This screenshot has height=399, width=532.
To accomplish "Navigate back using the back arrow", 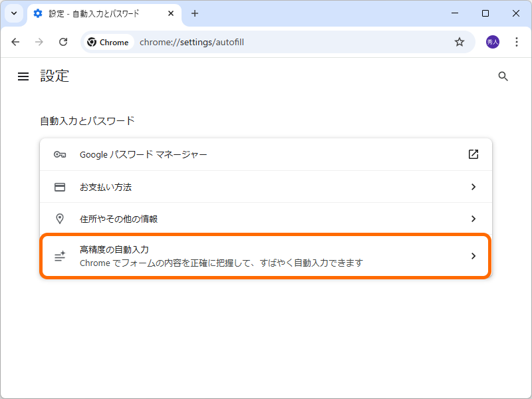I will [x=15, y=41].
